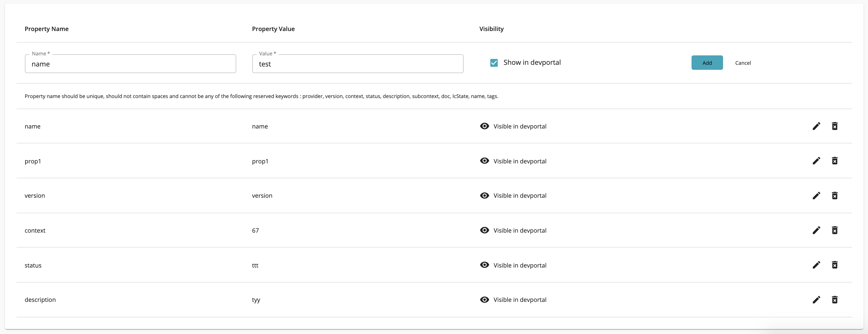Click the Add button
The image size is (868, 334).
pos(707,63)
